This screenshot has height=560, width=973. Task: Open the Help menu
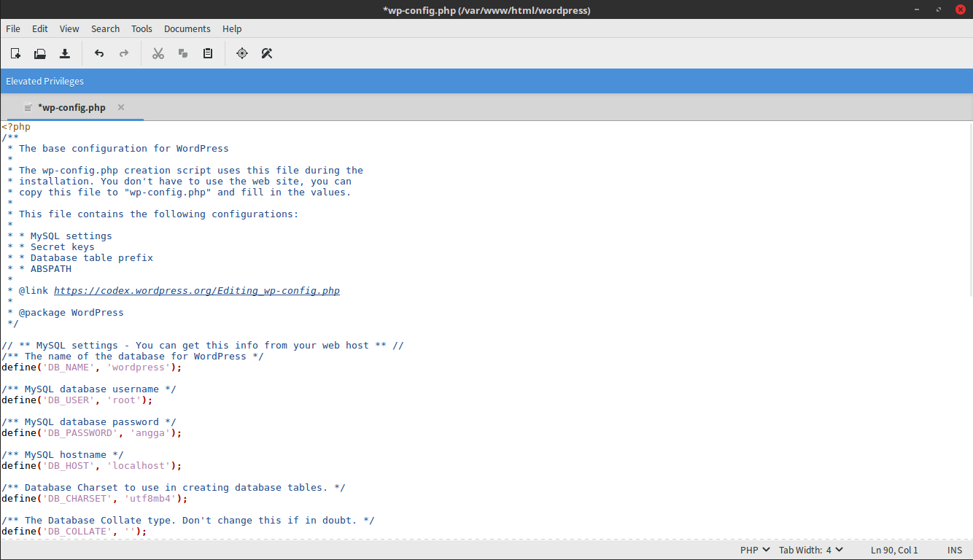(232, 28)
